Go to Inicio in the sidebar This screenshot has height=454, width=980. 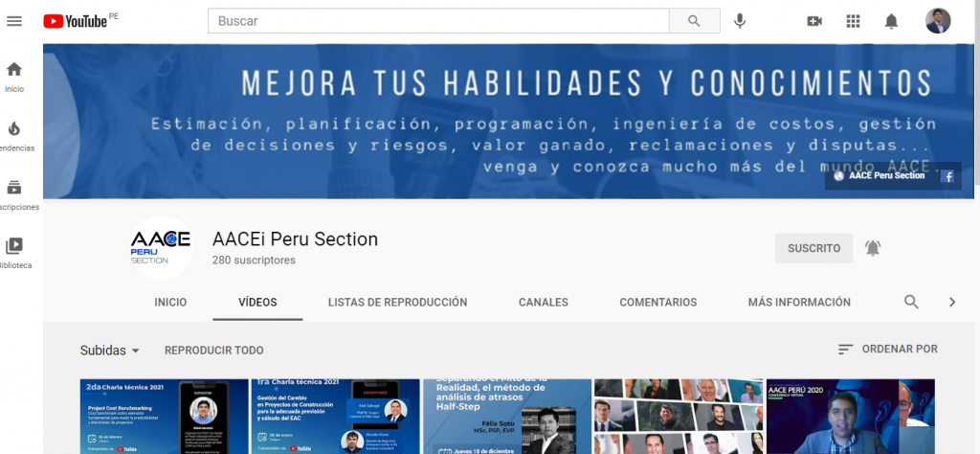point(13,77)
